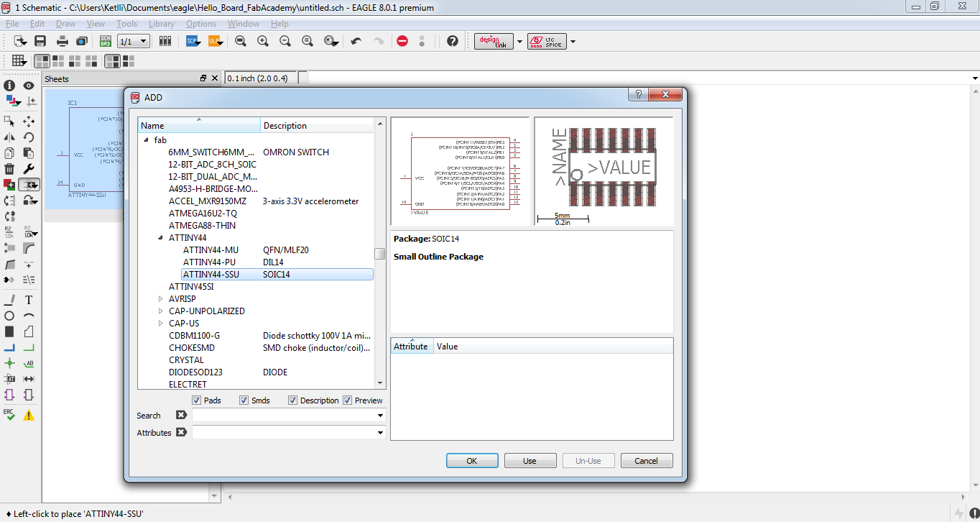The height and width of the screenshot is (522, 980).
Task: Collapse the ATTINY44 tree node
Action: pyautogui.click(x=161, y=237)
